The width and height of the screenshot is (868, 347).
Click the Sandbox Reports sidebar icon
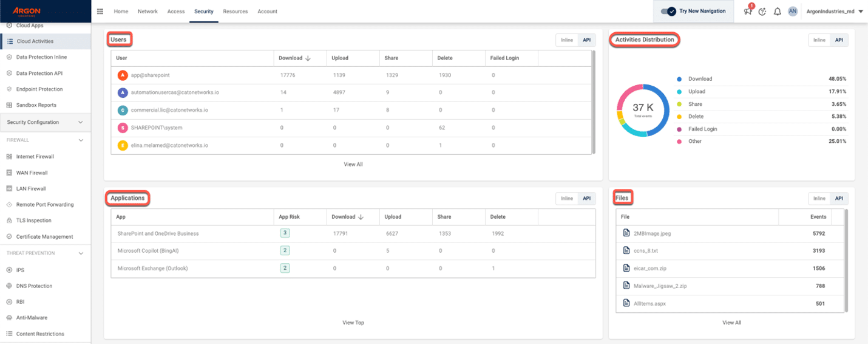click(x=10, y=105)
